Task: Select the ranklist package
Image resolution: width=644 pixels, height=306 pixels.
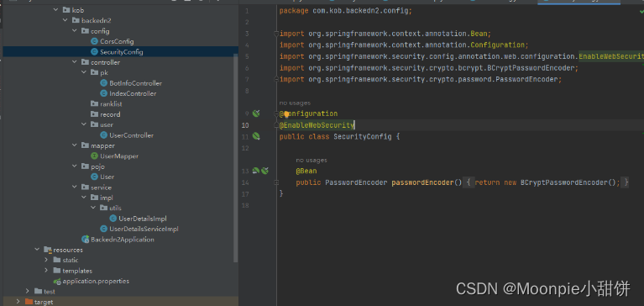Action: pyautogui.click(x=111, y=104)
